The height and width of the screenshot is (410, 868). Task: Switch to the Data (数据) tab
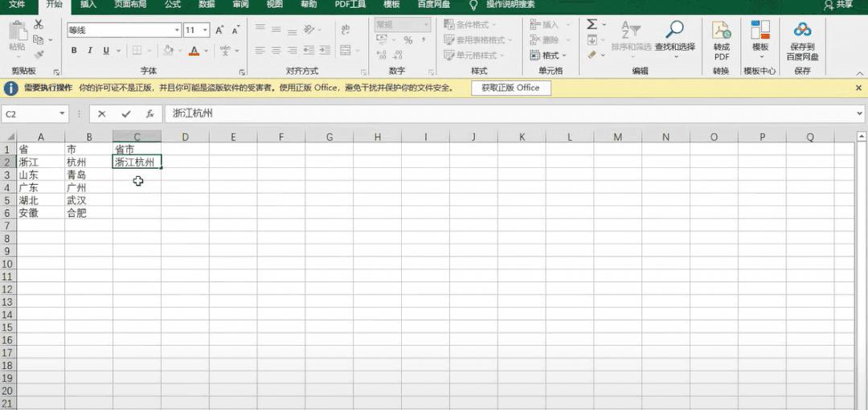[x=207, y=5]
